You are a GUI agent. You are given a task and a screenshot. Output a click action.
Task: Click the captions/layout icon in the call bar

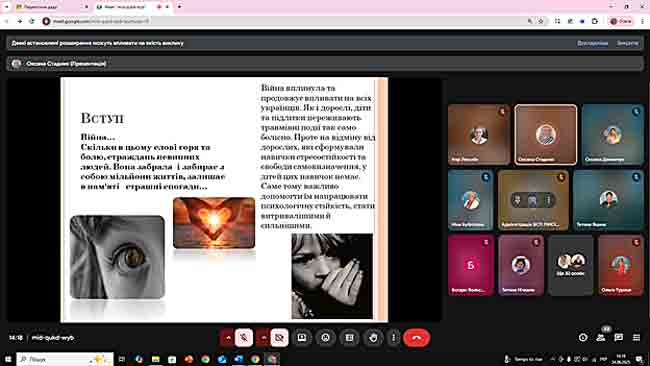pos(349,338)
